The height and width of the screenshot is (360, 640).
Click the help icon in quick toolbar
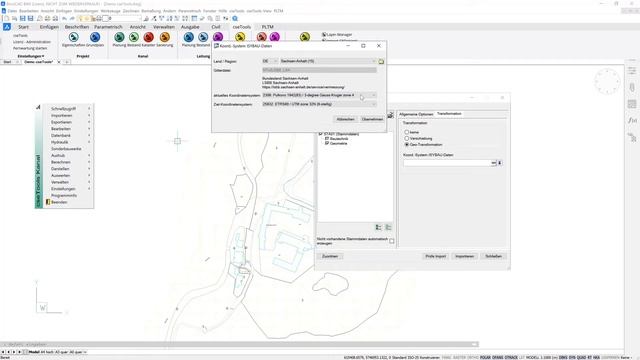[x=235, y=19]
